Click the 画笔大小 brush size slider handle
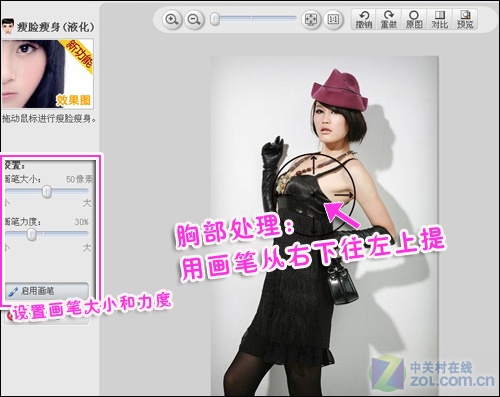 pyautogui.click(x=47, y=192)
